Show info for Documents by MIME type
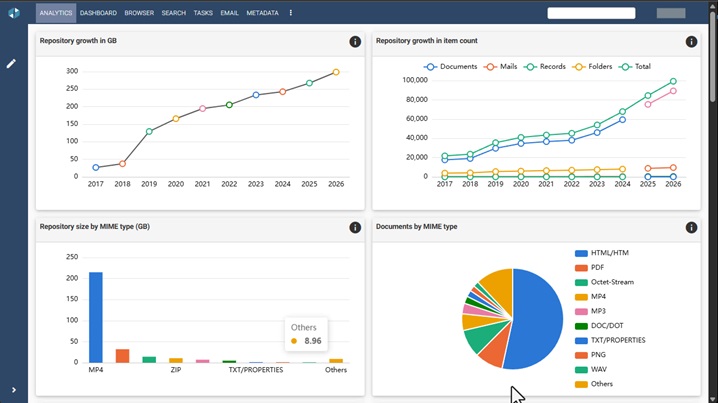 pyautogui.click(x=691, y=228)
